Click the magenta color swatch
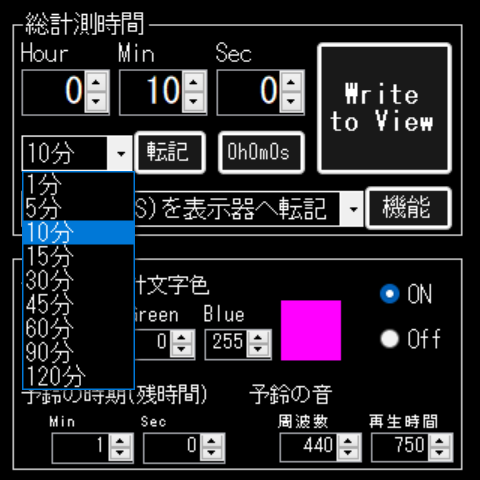 click(311, 330)
